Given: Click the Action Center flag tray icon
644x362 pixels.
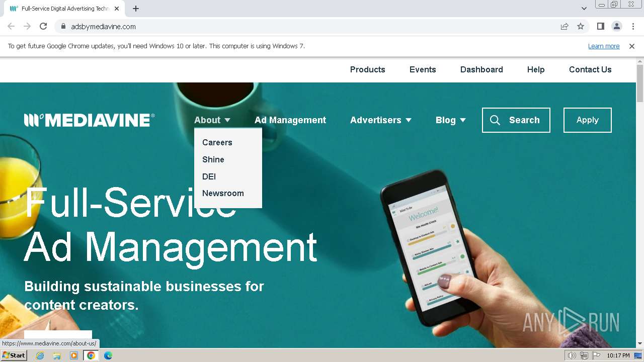Looking at the screenshot, I should (x=596, y=355).
